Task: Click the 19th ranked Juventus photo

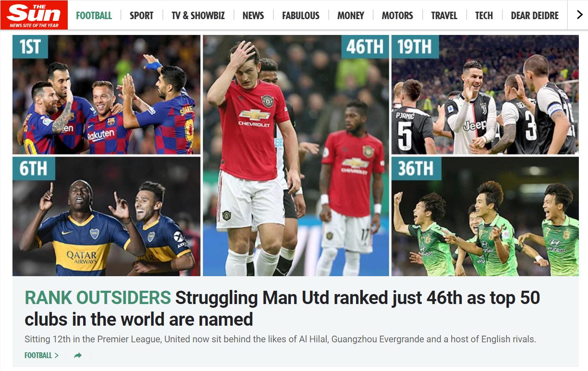Action: click(x=485, y=95)
